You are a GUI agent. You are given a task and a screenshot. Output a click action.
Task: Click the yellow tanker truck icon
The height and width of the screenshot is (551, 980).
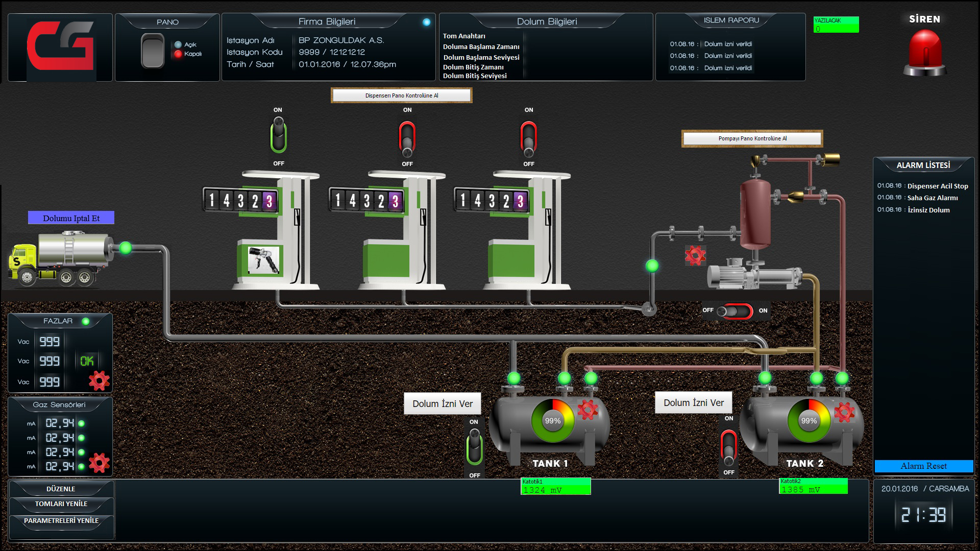[x=60, y=259]
